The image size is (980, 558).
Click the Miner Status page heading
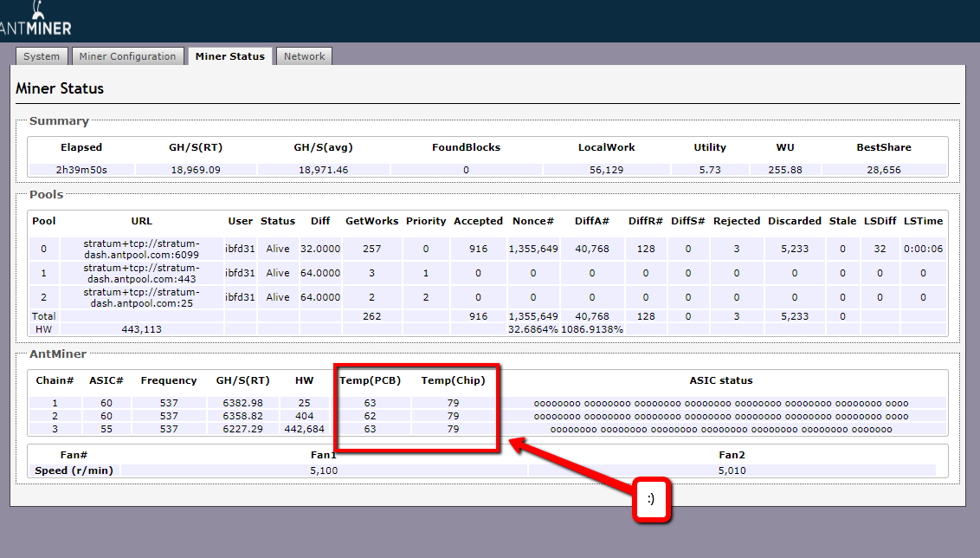(60, 88)
